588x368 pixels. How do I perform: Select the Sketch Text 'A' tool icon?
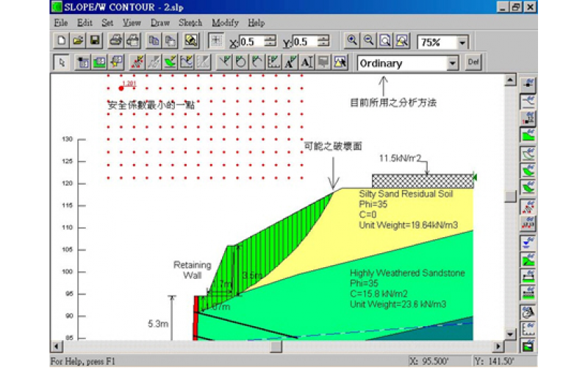pos(290,63)
